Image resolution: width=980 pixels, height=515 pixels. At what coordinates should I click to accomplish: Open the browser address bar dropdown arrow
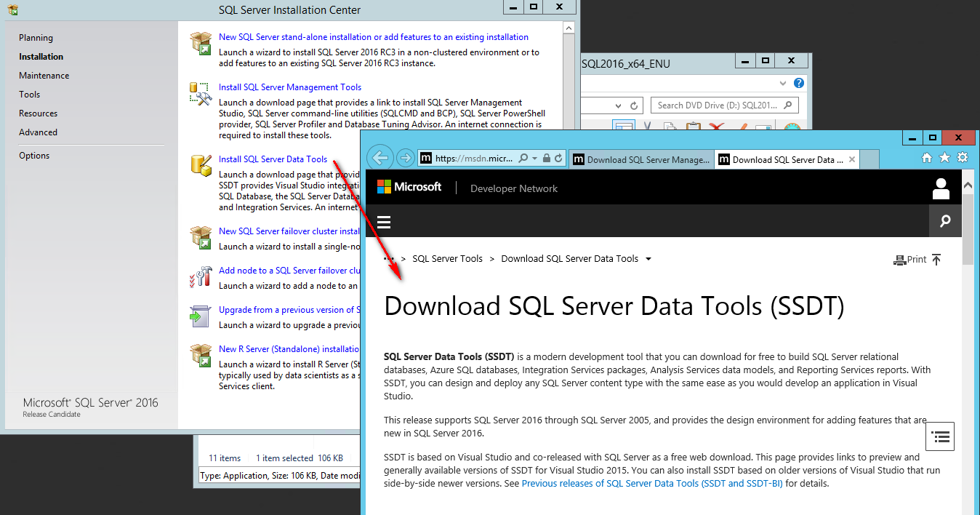pyautogui.click(x=535, y=158)
